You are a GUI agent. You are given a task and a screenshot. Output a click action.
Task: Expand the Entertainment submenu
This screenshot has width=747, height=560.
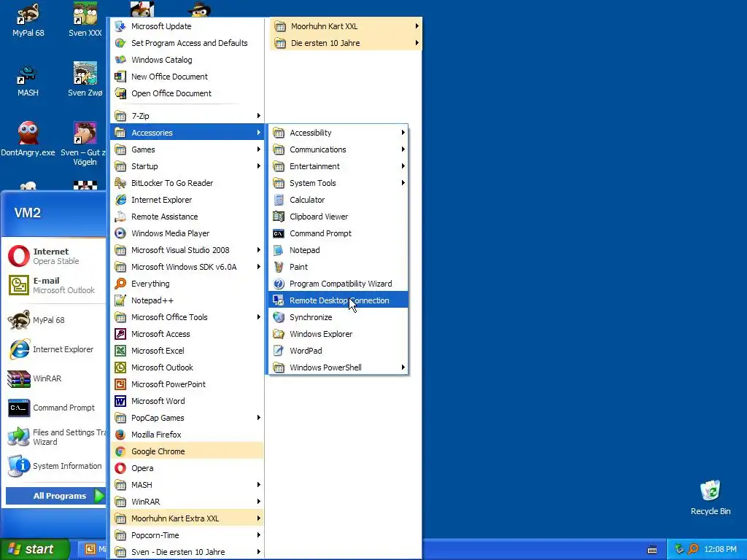pyautogui.click(x=338, y=166)
